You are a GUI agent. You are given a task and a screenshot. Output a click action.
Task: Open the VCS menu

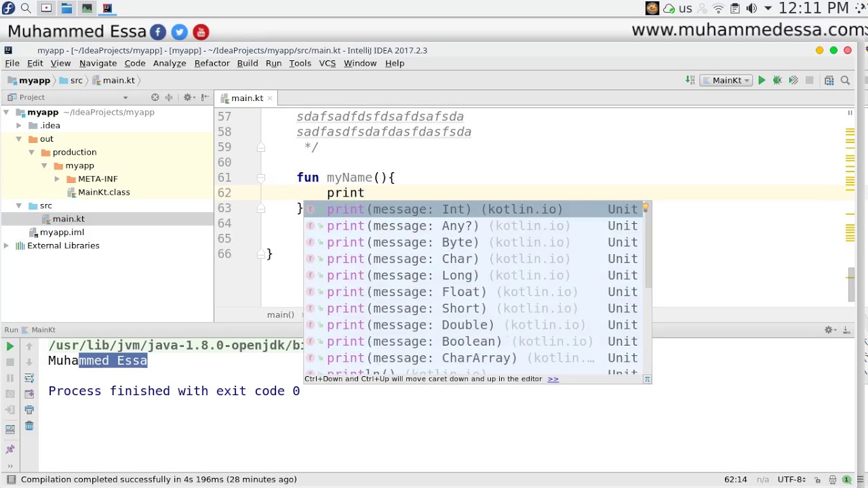(x=327, y=63)
